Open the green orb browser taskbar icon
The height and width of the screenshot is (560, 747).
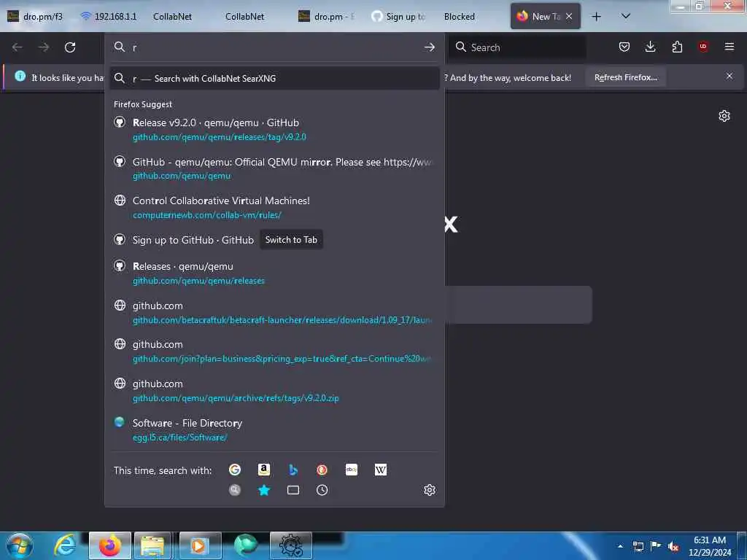pos(246,545)
